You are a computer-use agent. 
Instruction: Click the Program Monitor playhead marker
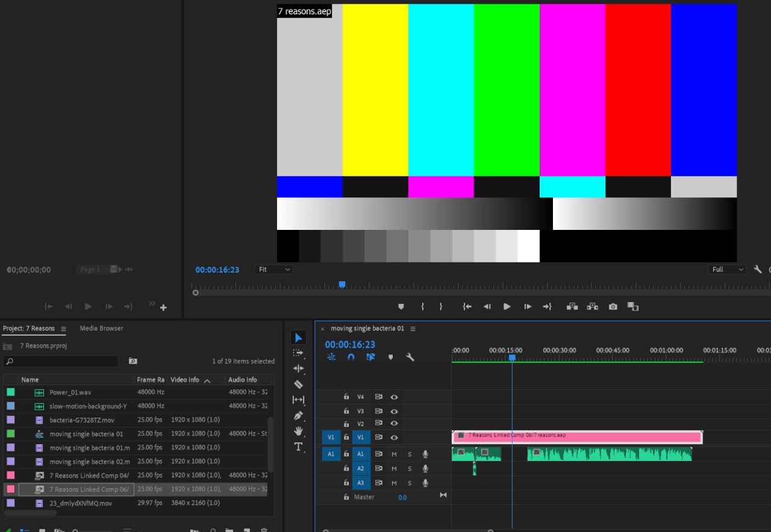click(342, 285)
